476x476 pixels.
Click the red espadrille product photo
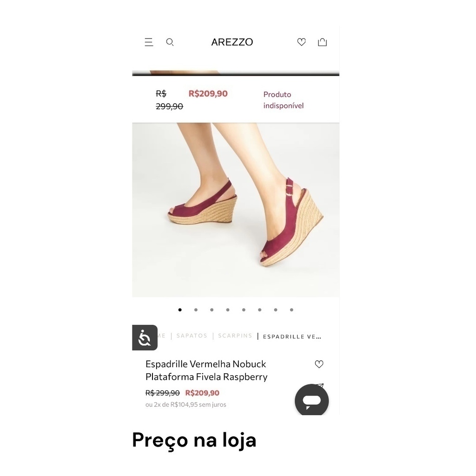236,210
